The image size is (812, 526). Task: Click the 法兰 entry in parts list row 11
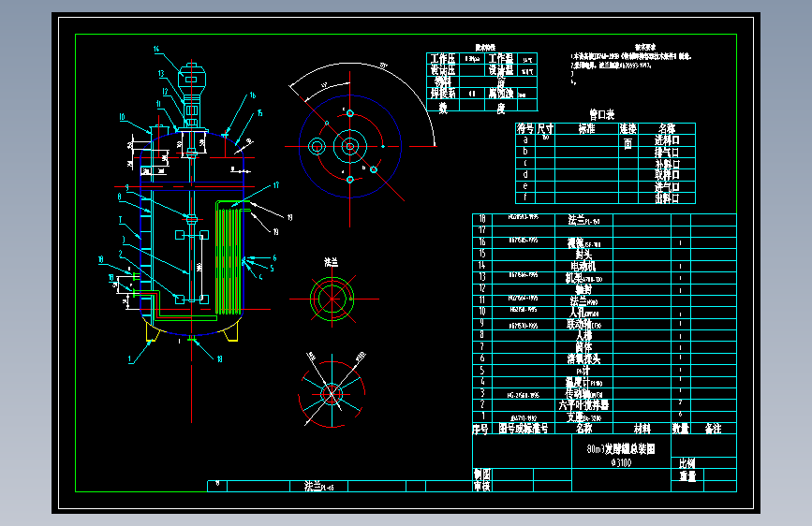pyautogui.click(x=583, y=300)
